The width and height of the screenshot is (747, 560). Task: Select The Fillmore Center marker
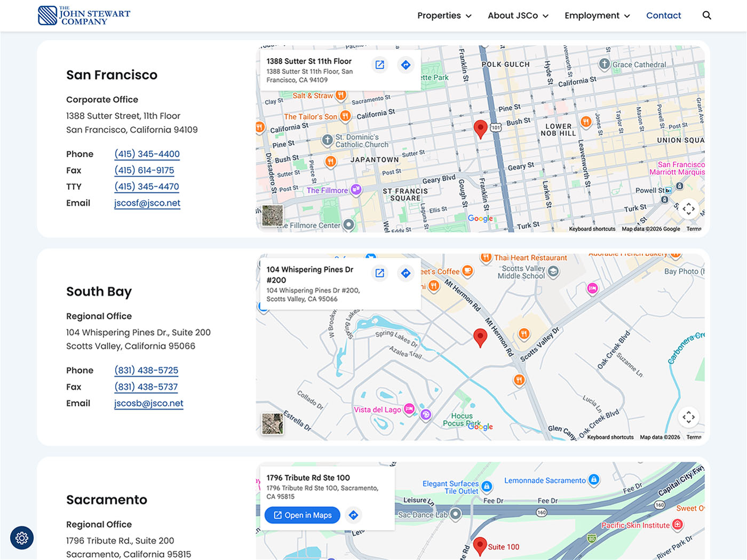pyautogui.click(x=348, y=225)
